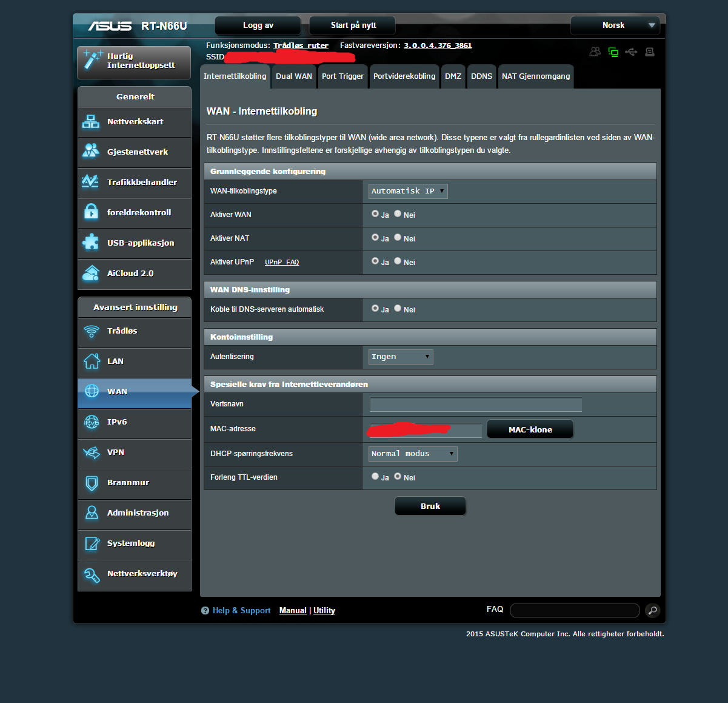Click the Trådløs wifi signal icon
This screenshot has height=703, width=728.
tap(92, 331)
